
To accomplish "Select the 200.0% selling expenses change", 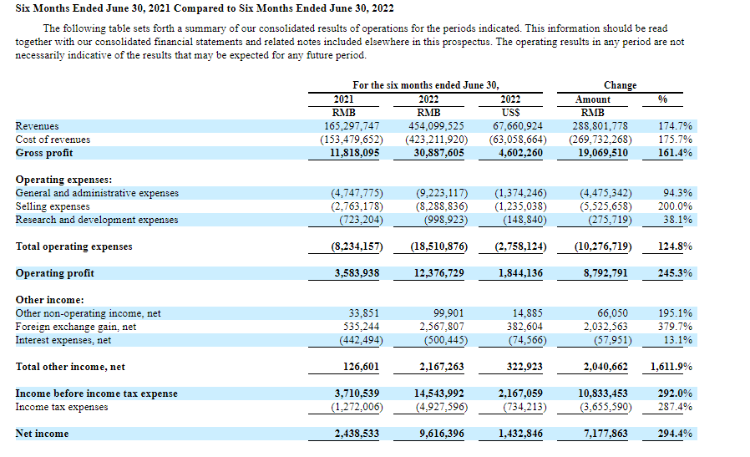I will coord(675,207).
